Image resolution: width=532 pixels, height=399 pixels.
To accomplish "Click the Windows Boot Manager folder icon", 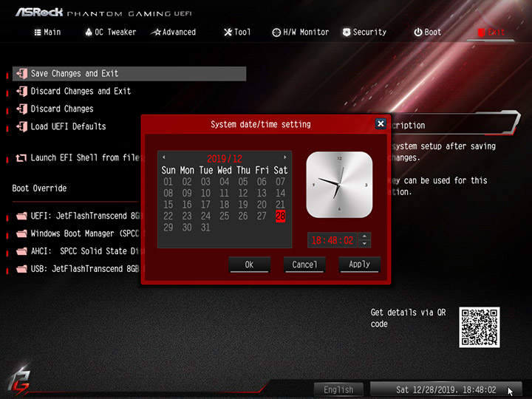I will pyautogui.click(x=21, y=233).
